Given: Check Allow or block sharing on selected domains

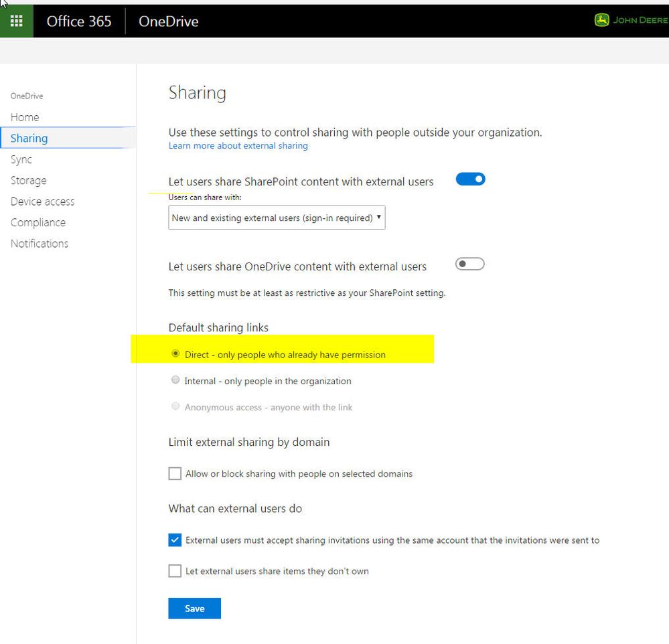Looking at the screenshot, I should tap(175, 473).
